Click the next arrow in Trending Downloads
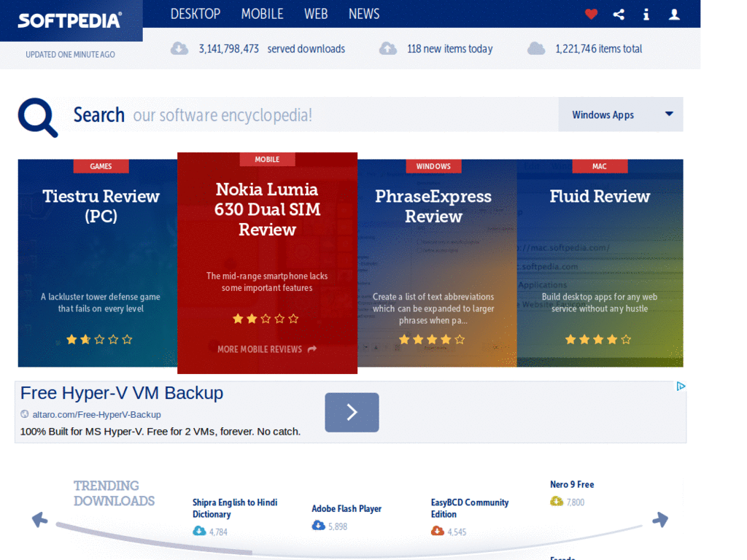 tap(660, 519)
